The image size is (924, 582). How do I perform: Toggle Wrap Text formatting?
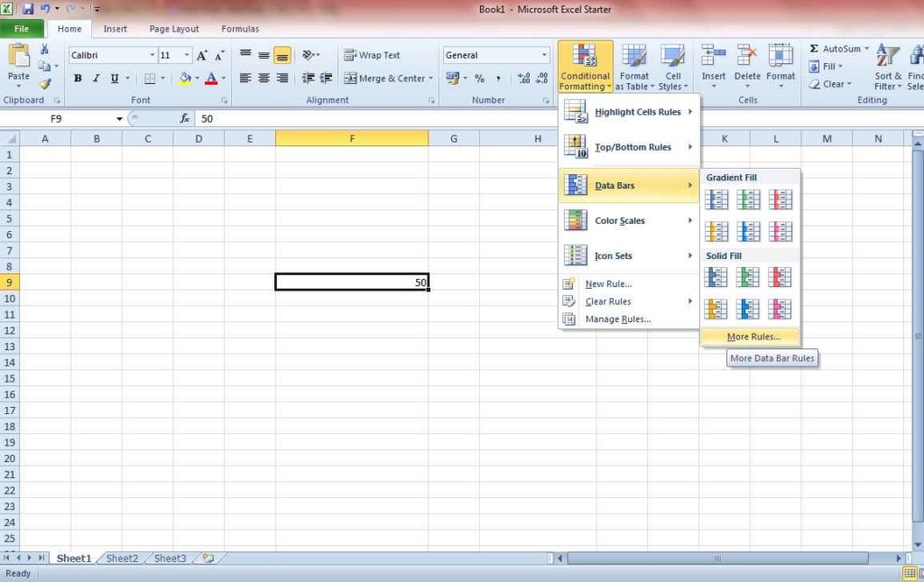pyautogui.click(x=376, y=54)
